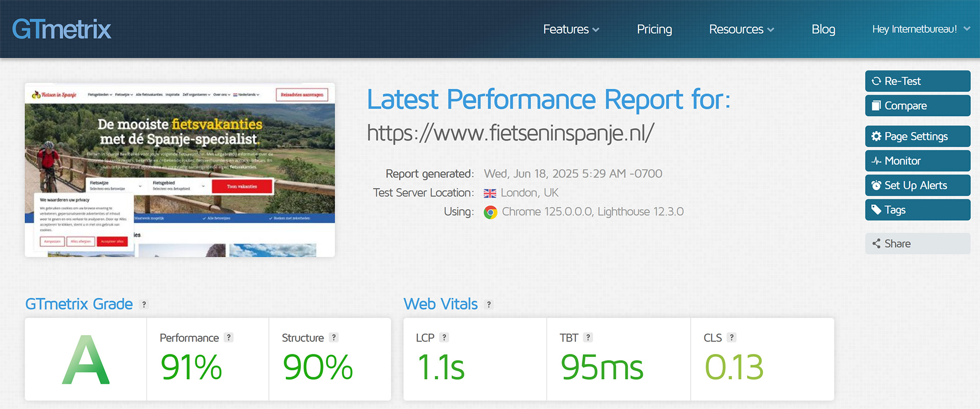This screenshot has height=409, width=980.
Task: Open the Tags button
Action: click(x=918, y=210)
